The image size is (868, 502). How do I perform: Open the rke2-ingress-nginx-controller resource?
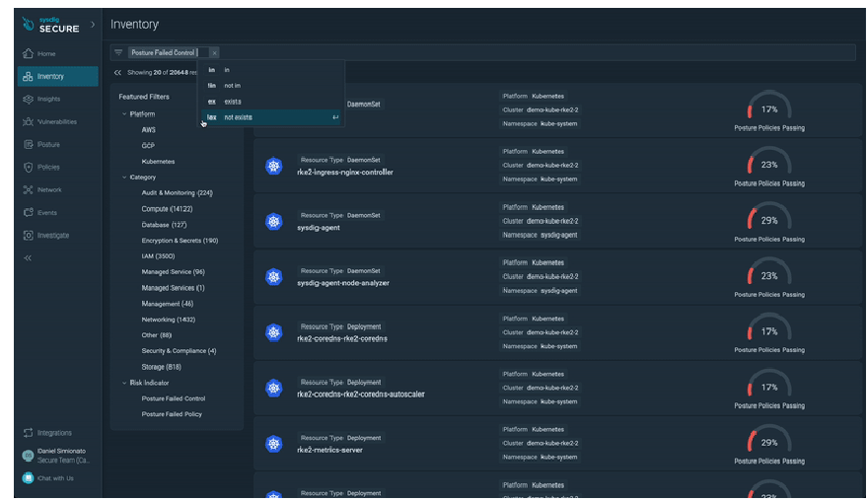tap(344, 172)
